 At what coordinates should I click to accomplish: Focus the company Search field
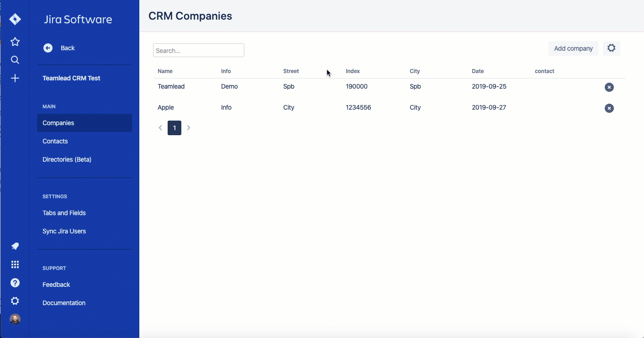(x=198, y=50)
